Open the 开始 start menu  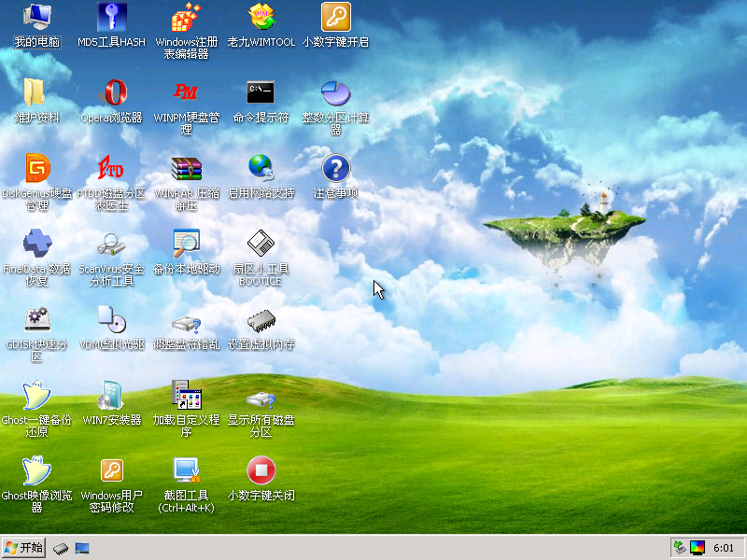[x=24, y=548]
